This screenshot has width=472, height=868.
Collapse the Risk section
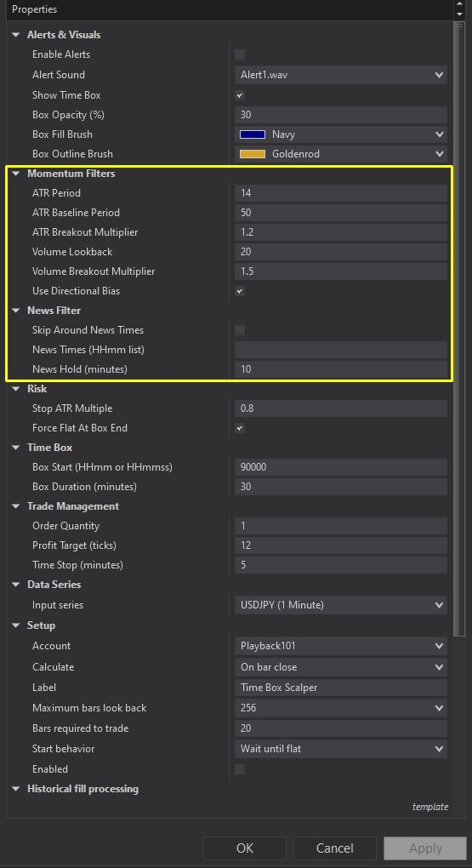pos(15,389)
